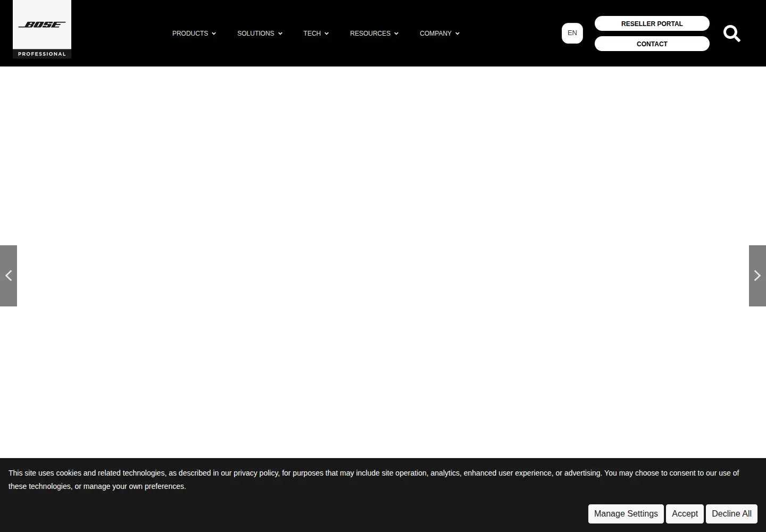Go to the previous carousel slide
The height and width of the screenshot is (532, 766).
tap(9, 276)
